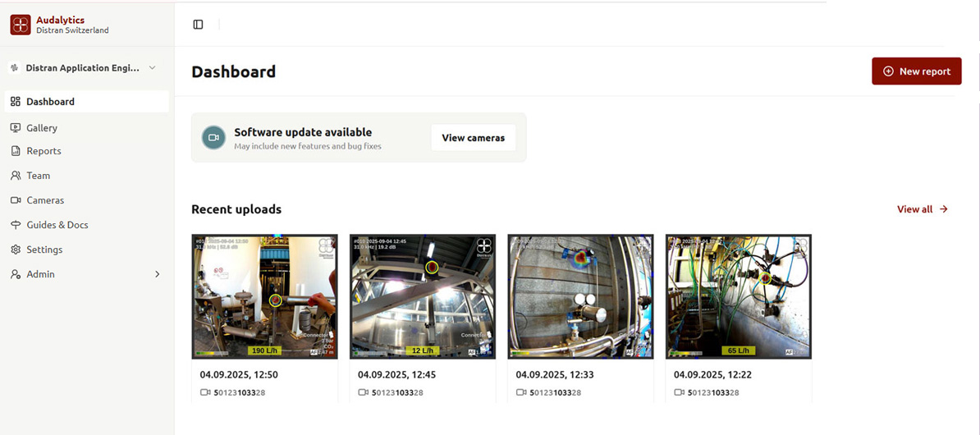
Task: Open Guides & Docs page
Action: tap(57, 225)
